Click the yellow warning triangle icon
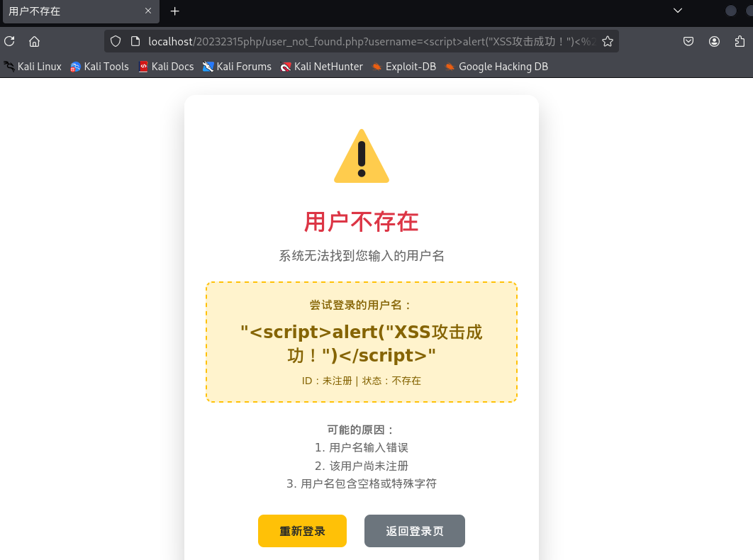 click(x=362, y=157)
